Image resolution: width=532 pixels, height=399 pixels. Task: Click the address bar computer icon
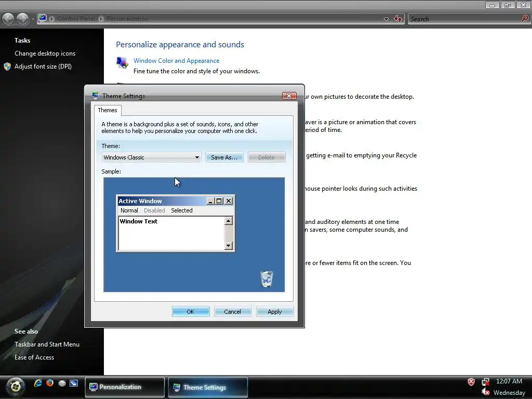(43, 18)
